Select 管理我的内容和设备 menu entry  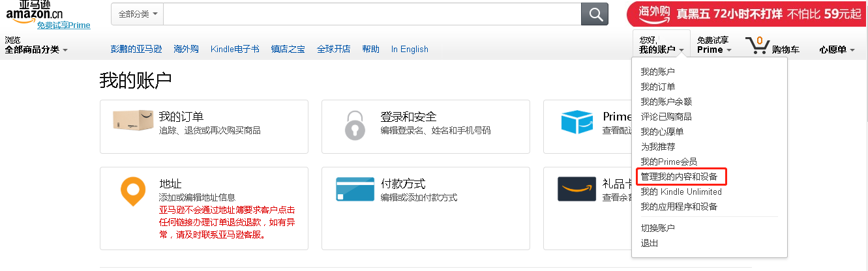coord(679,177)
